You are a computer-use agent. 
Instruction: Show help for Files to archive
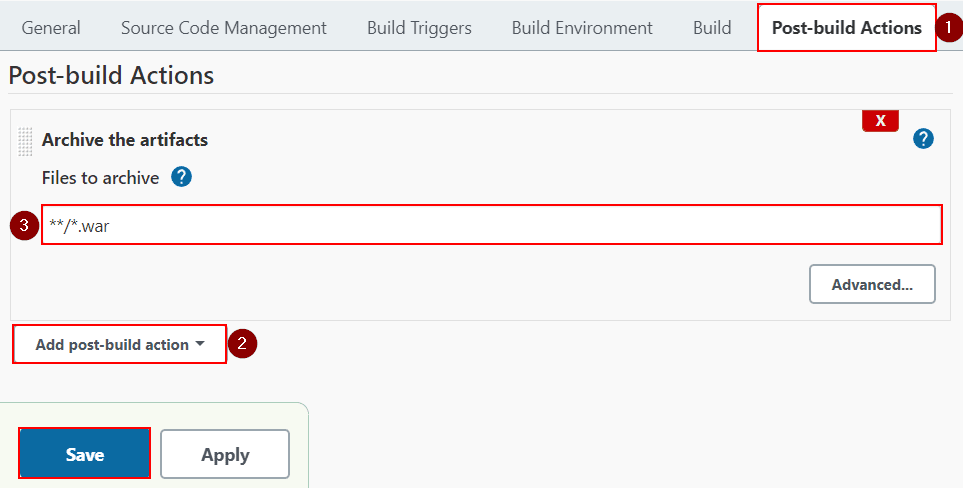[x=181, y=177]
